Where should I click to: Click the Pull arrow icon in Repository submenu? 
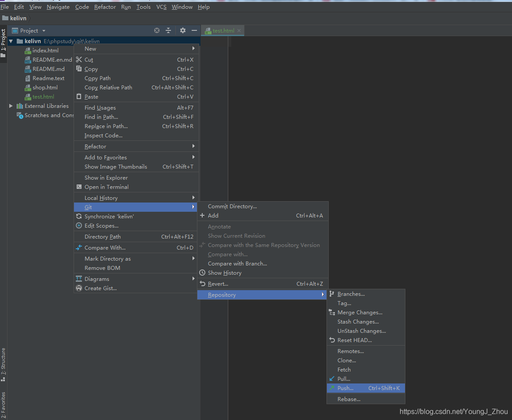coord(331,379)
